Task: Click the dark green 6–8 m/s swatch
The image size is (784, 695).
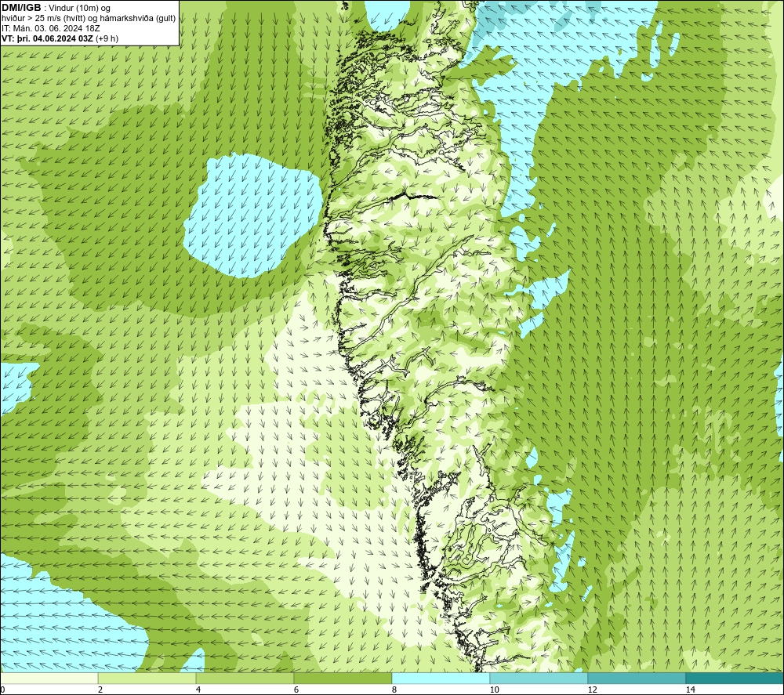Action: tap(343, 679)
